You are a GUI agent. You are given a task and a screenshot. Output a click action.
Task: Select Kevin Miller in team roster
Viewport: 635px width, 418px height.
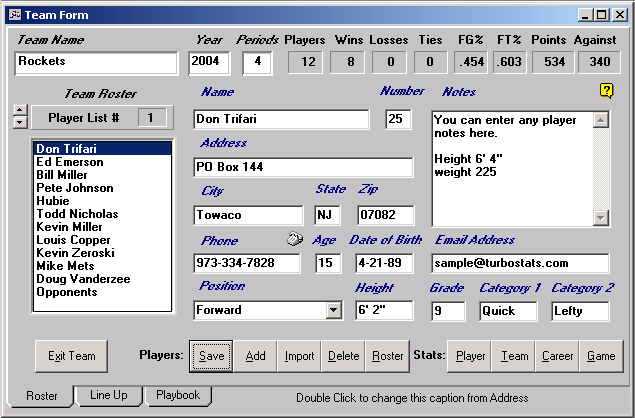pos(102,227)
